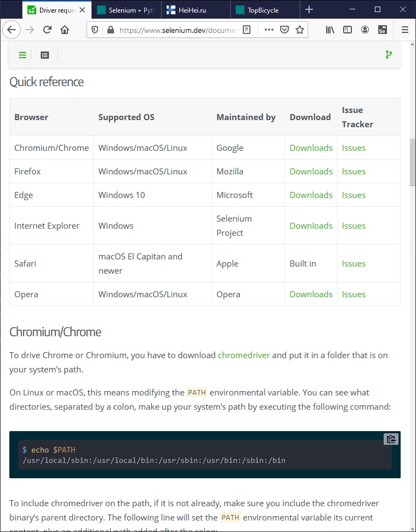Follow the chromedriver link in paragraph
The image size is (416, 532).
point(244,355)
